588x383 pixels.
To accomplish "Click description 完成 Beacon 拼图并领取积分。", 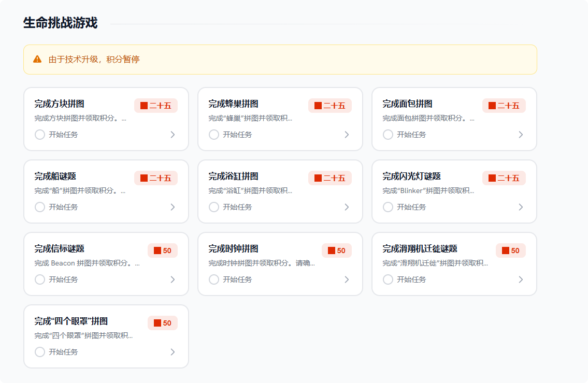I will pos(87,263).
